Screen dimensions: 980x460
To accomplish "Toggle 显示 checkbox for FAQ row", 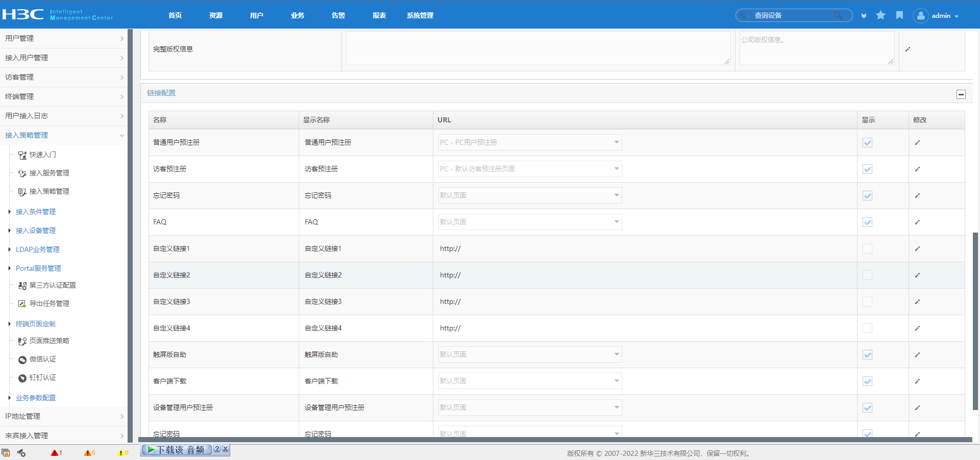I will pos(867,222).
